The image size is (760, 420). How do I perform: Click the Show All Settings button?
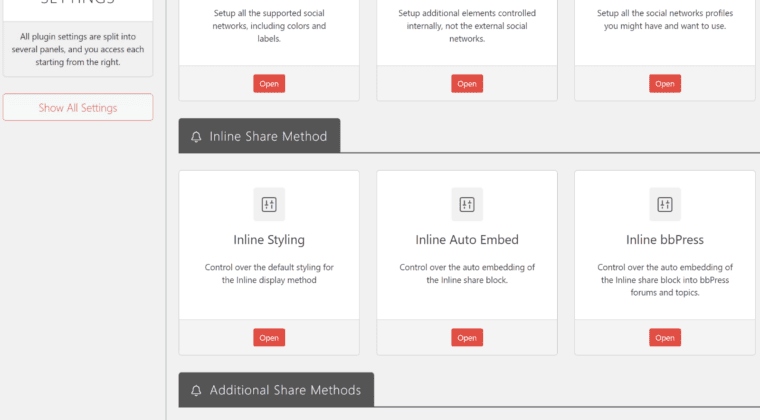pos(78,108)
